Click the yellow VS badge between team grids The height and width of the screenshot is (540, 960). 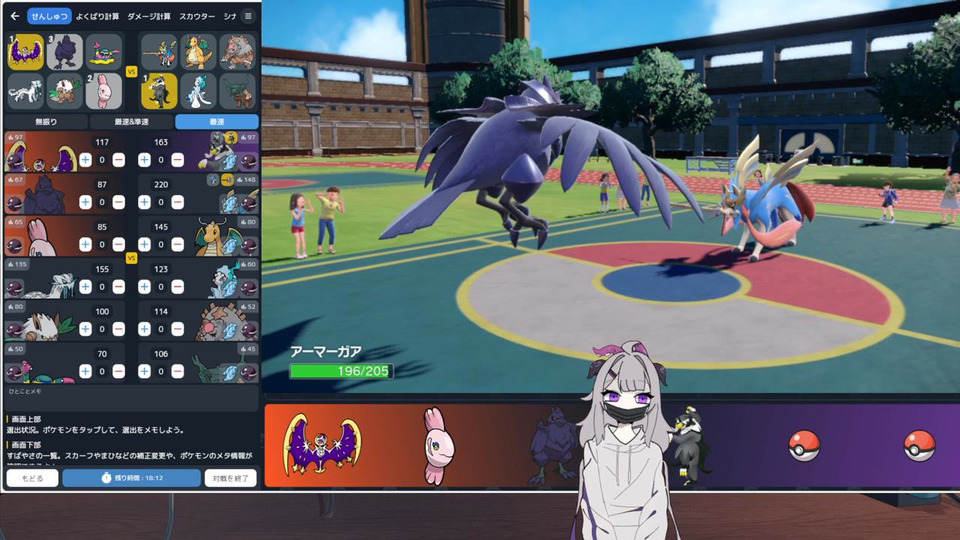[x=131, y=72]
